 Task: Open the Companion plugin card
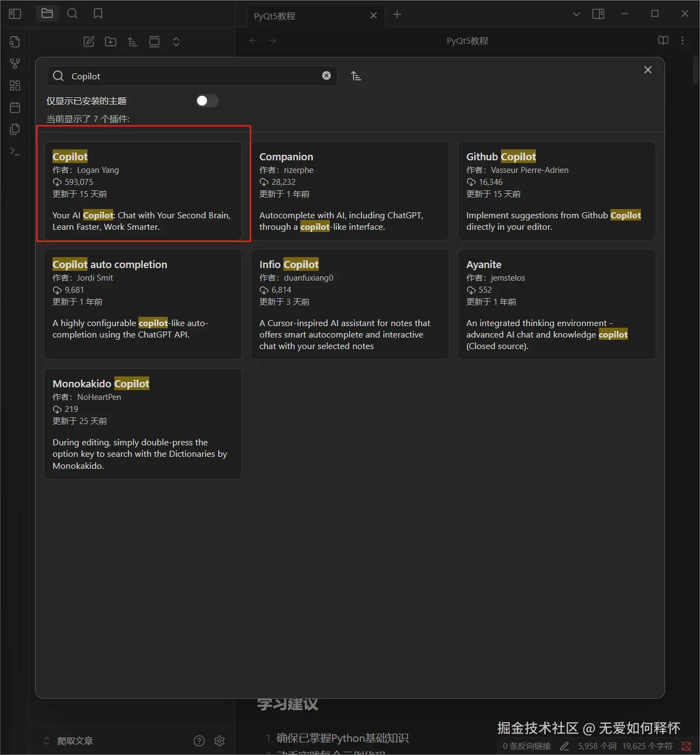349,191
